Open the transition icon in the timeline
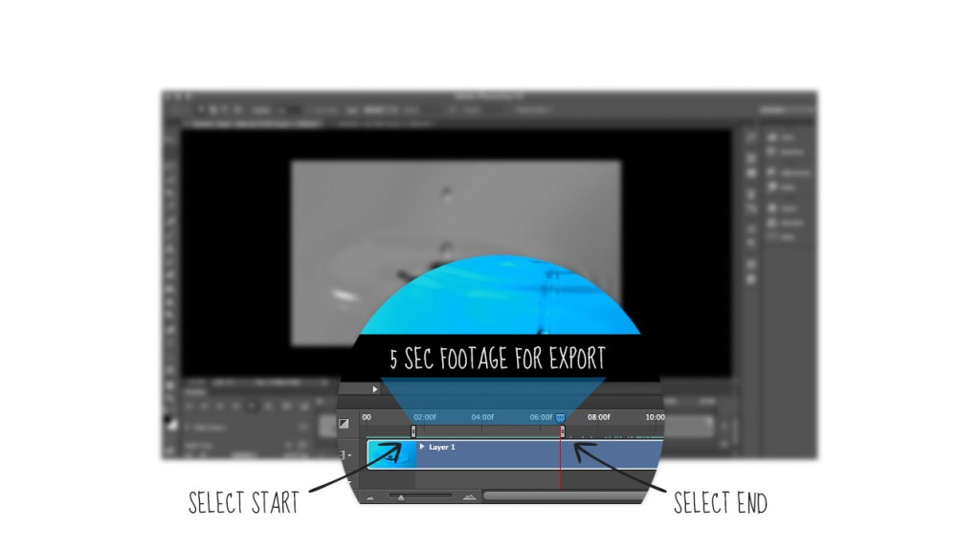Image resolution: width=980 pixels, height=551 pixels. (345, 424)
